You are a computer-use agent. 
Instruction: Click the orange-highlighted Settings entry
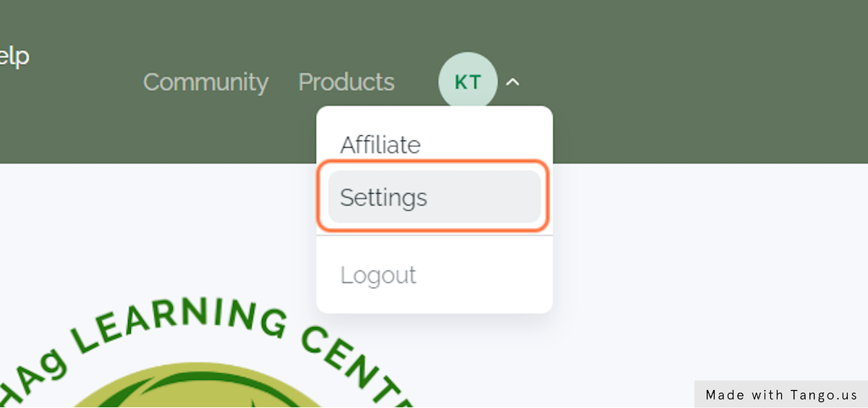pyautogui.click(x=434, y=197)
